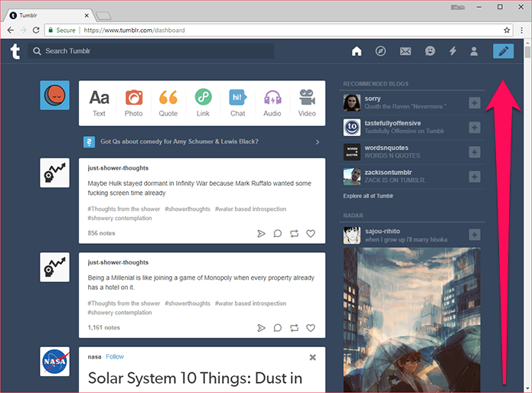Click '#water based introspection' tag on Monopoly post

(x=250, y=304)
